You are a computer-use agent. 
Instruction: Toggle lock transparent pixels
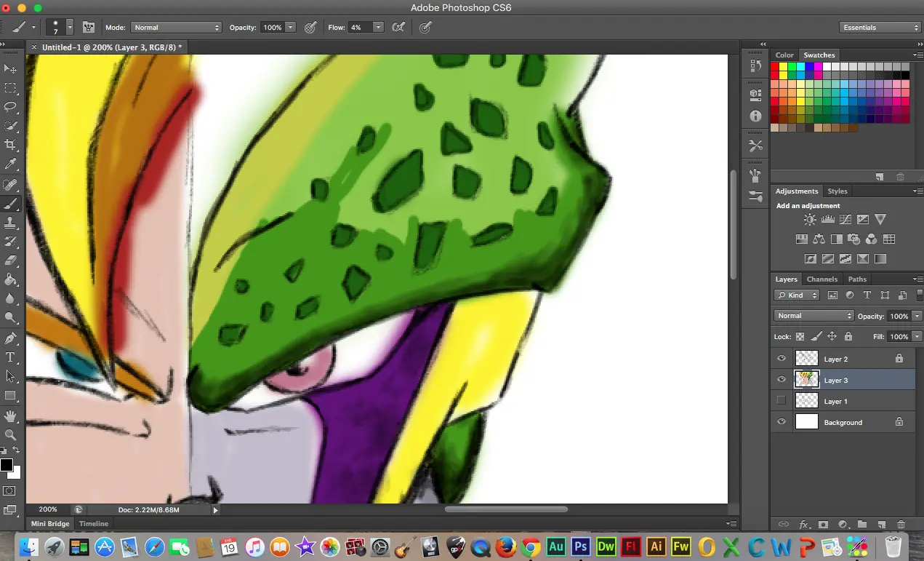(800, 337)
